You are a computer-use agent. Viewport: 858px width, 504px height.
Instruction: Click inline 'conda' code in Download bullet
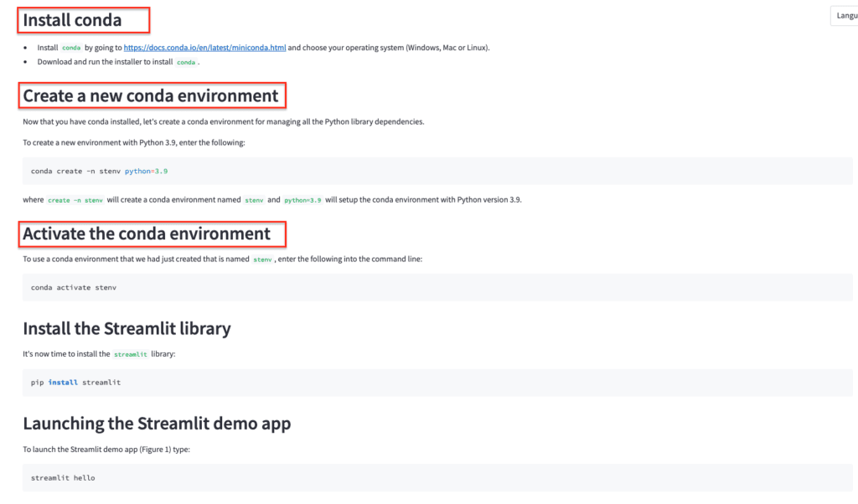click(186, 62)
